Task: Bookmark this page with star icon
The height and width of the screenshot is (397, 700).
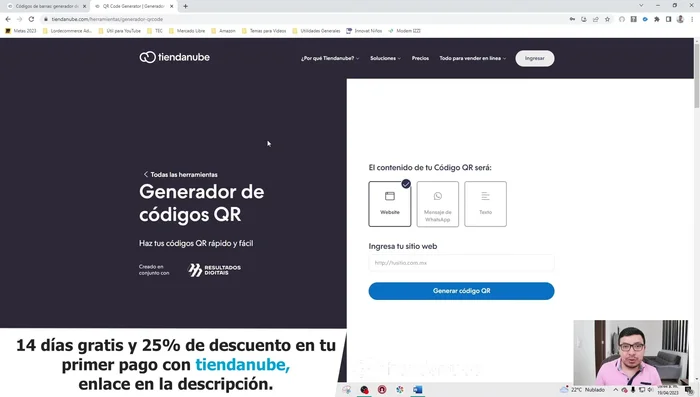Action: point(607,19)
